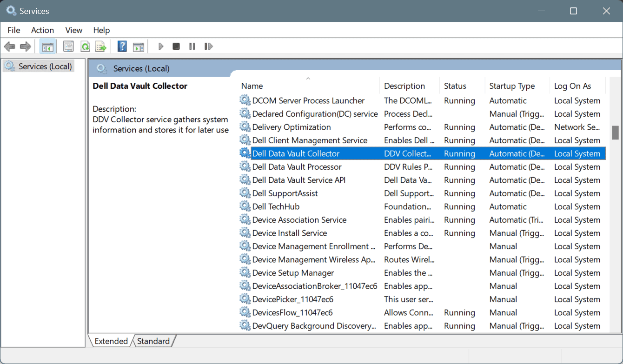
Task: Click the 'Foundation...' description cell
Action: (x=408, y=206)
